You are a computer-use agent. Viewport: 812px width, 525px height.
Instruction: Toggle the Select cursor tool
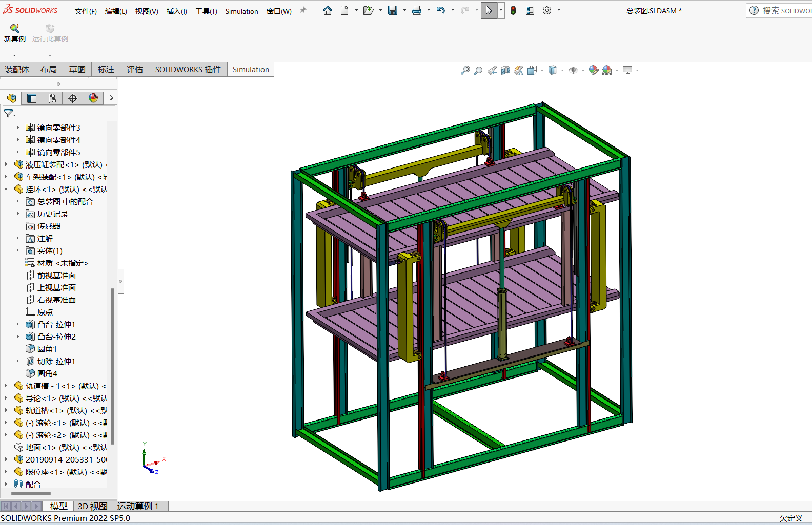489,10
